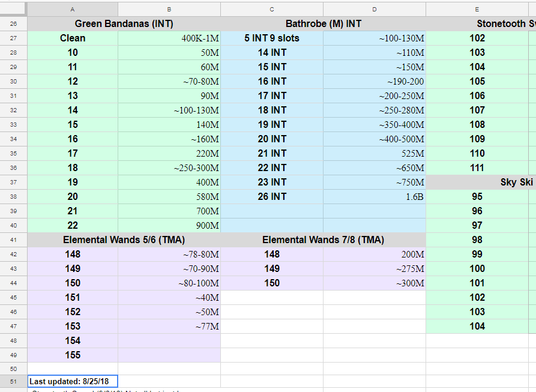Image resolution: width=536 pixels, height=392 pixels.
Task: Click the '525M' price cell
Action: [375, 154]
